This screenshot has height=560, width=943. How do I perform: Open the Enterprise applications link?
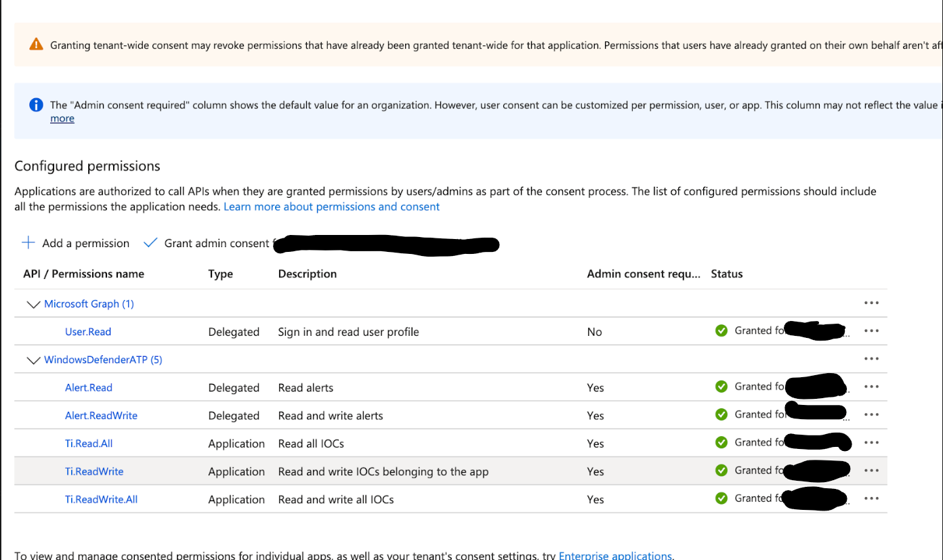click(615, 555)
